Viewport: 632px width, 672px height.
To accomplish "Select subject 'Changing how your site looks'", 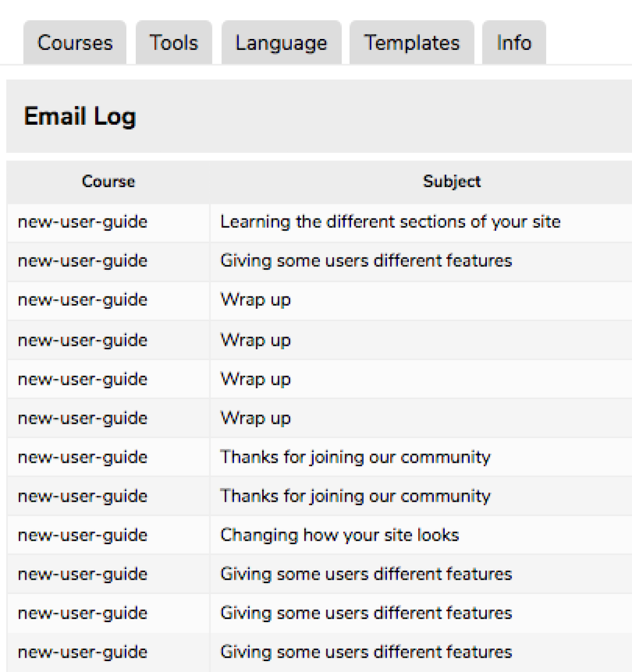I will coord(340,535).
